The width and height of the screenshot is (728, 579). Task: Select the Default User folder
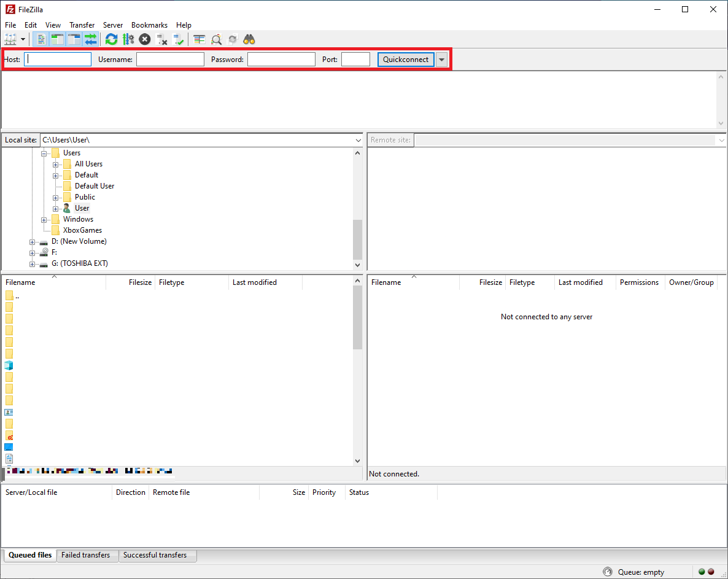[x=95, y=185]
